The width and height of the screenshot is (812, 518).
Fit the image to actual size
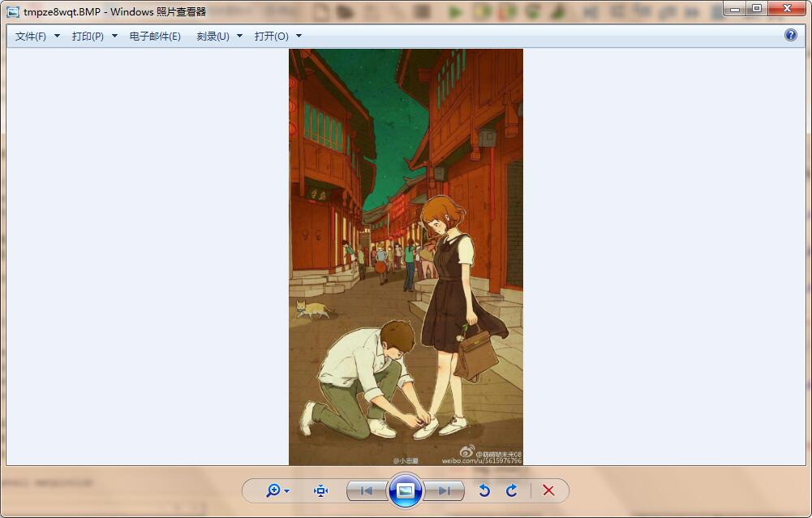click(x=320, y=490)
